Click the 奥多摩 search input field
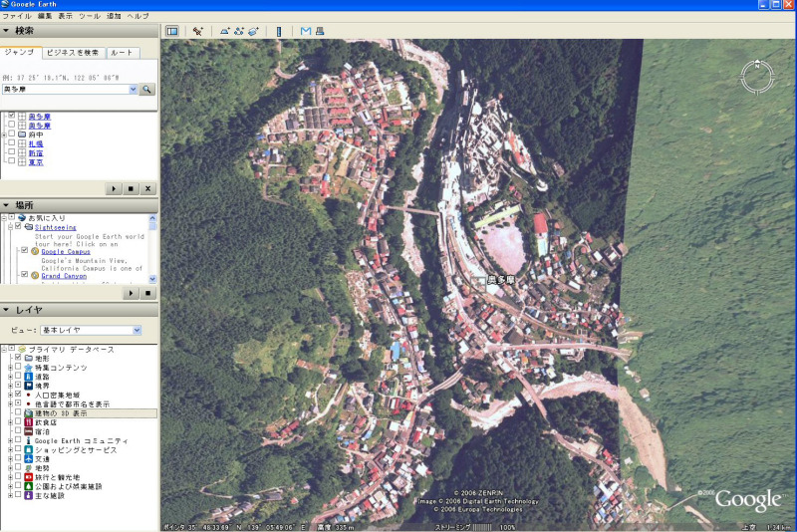 [66, 90]
